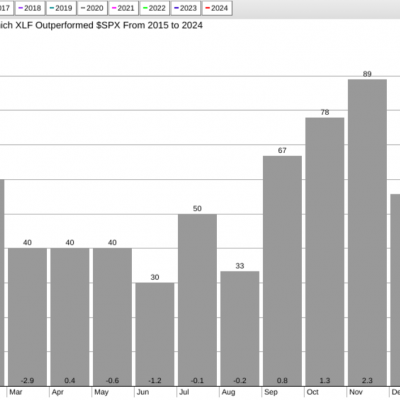Click the Aug axis label
The image size is (400, 400).
(x=228, y=392)
